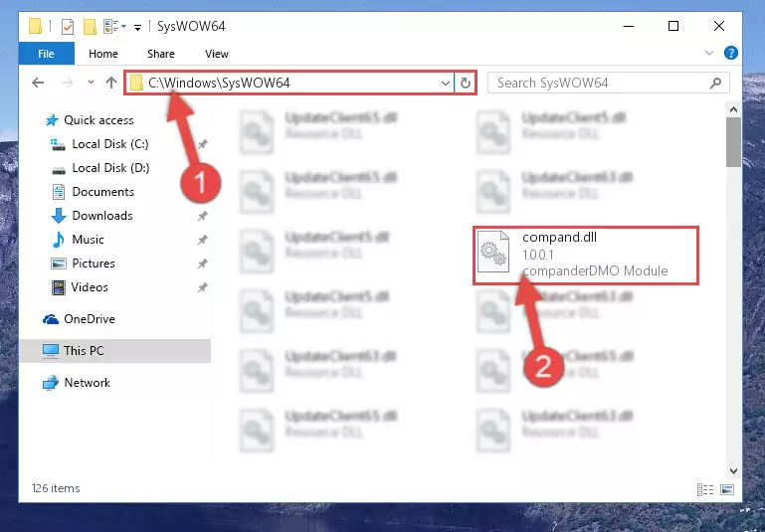Image resolution: width=765 pixels, height=532 pixels.
Task: Click the Network icon in sidebar
Action: tap(51, 383)
